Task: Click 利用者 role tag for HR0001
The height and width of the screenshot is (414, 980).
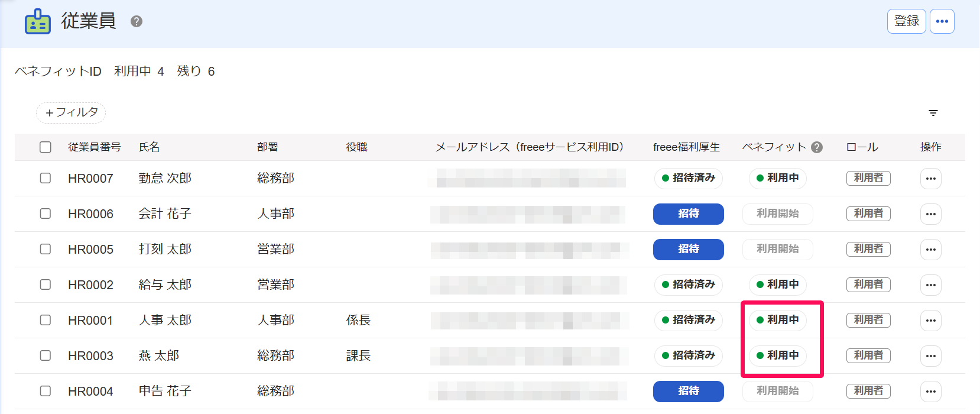Action: pyautogui.click(x=868, y=320)
